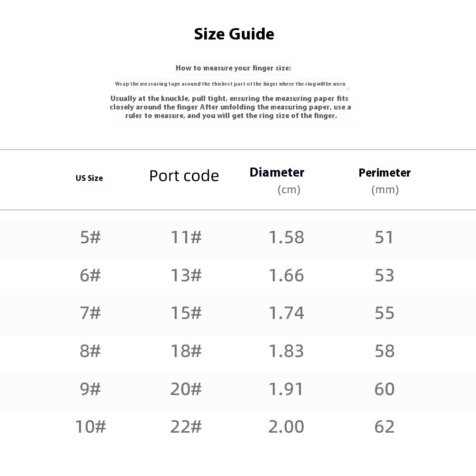Select port code 20# cell

tap(186, 389)
